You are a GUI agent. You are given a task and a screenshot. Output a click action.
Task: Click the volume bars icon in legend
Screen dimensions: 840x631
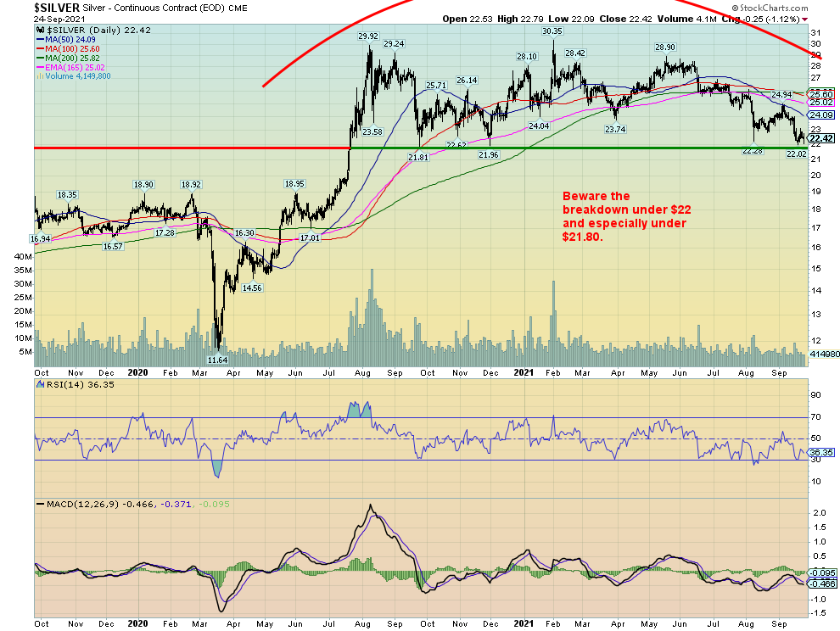(x=37, y=75)
